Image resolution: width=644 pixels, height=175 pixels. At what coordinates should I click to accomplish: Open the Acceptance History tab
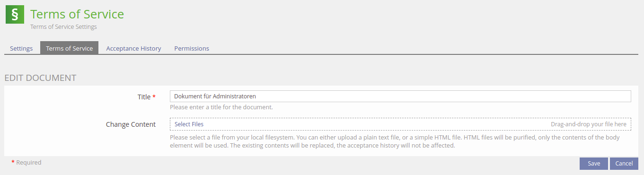pyautogui.click(x=133, y=48)
